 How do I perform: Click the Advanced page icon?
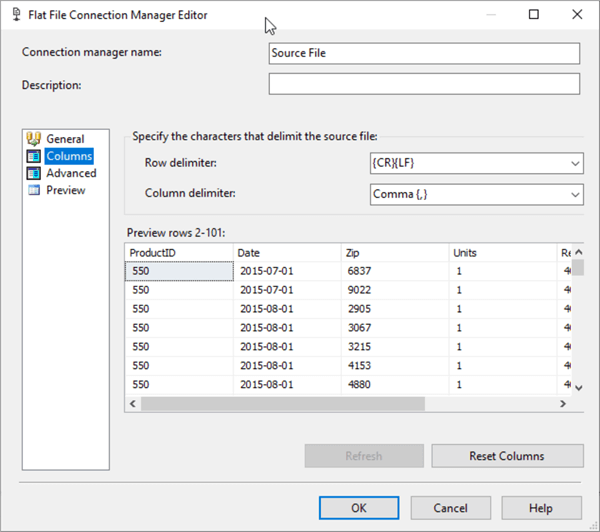click(33, 173)
